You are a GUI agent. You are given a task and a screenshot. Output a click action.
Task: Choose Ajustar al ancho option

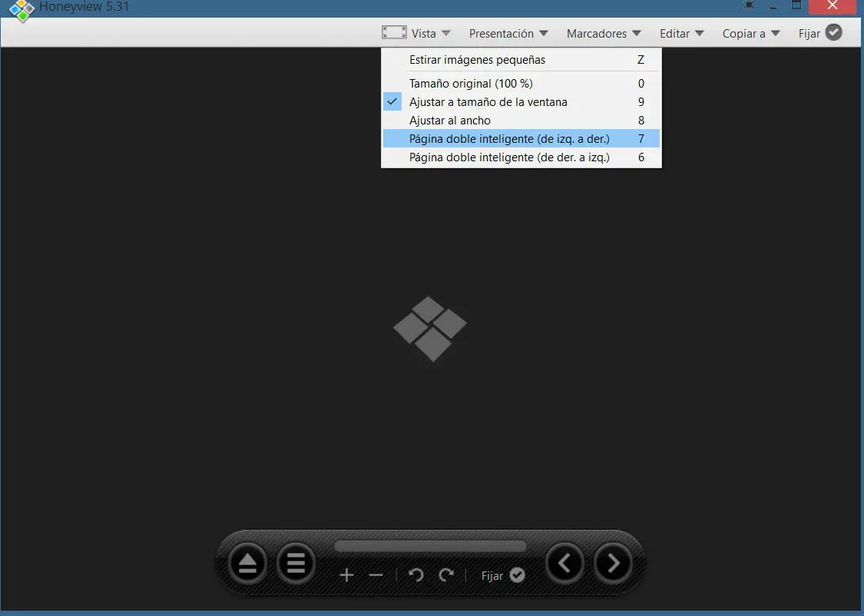(x=521, y=120)
